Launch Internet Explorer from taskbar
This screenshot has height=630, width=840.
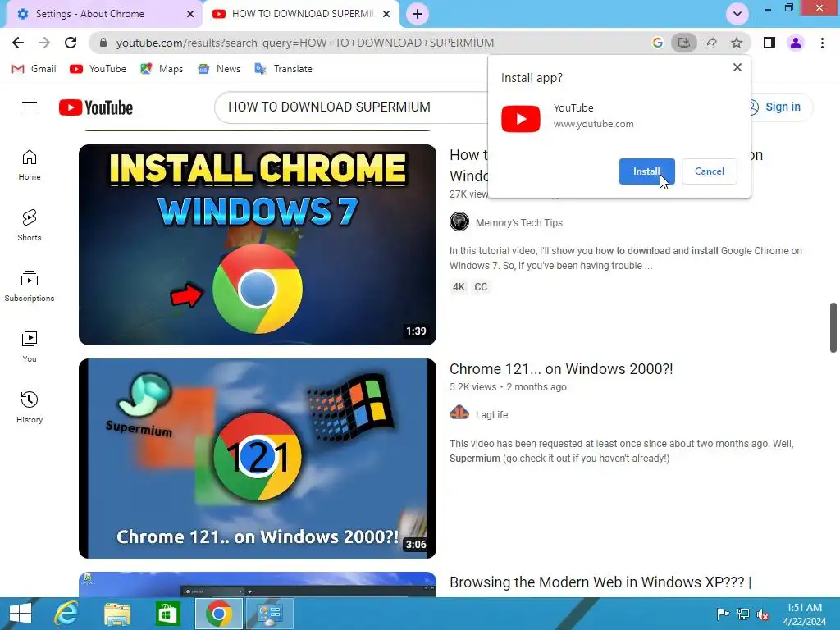[x=66, y=614]
